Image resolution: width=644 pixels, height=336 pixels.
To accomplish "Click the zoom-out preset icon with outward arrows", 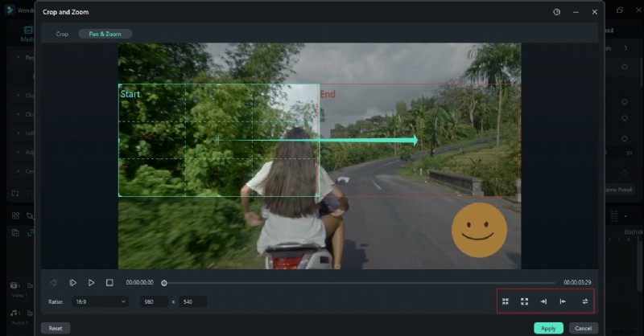I will click(524, 301).
